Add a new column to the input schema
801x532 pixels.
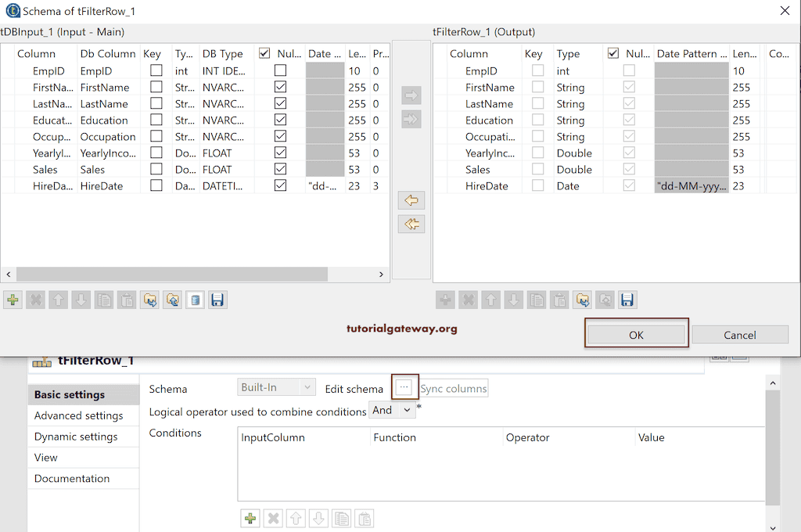pos(13,300)
